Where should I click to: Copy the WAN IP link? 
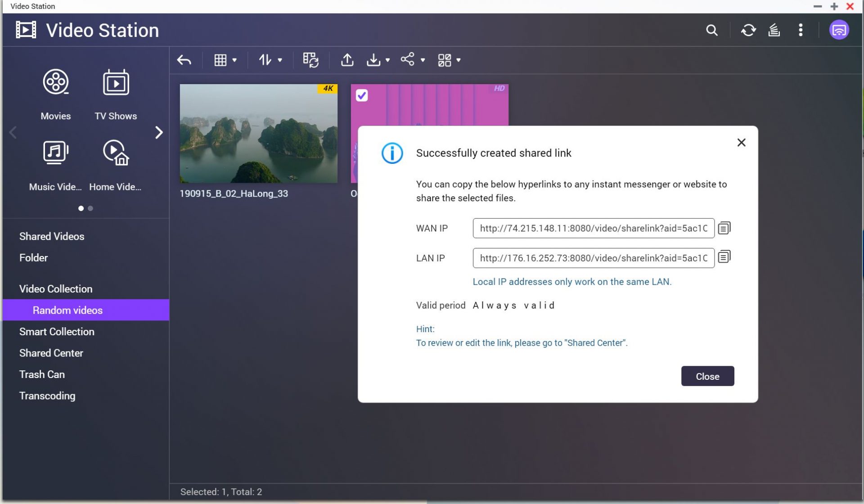click(724, 228)
